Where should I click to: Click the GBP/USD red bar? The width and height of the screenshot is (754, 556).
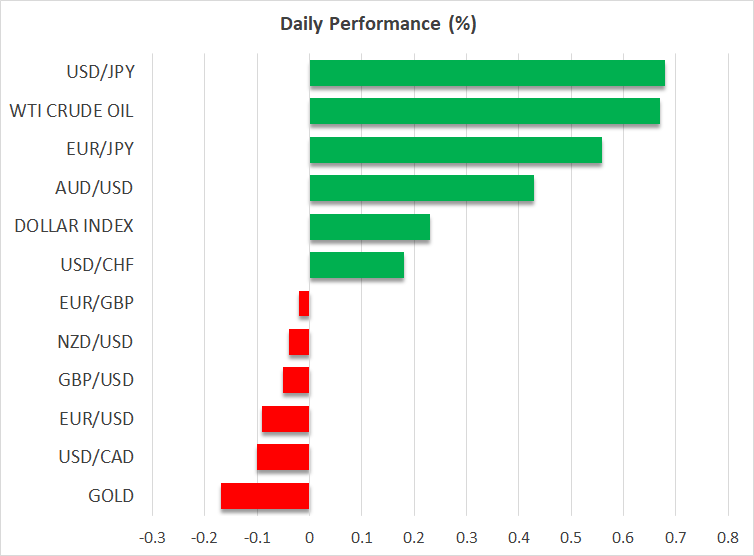(296, 380)
